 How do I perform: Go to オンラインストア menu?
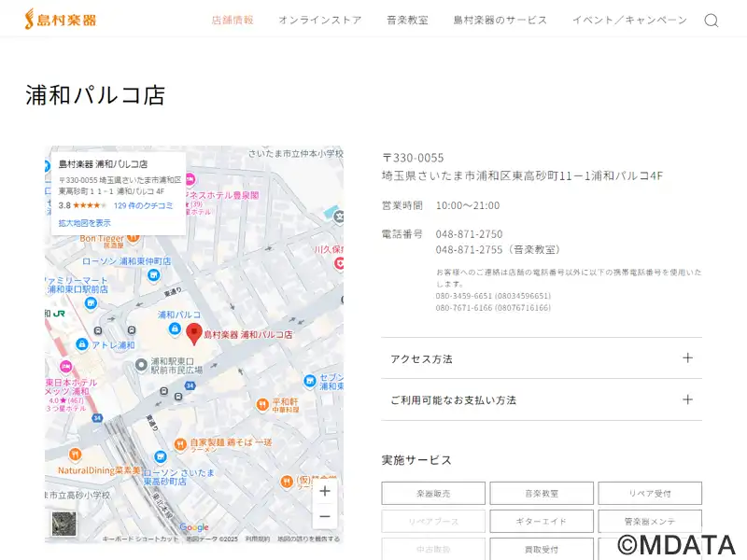coord(320,20)
